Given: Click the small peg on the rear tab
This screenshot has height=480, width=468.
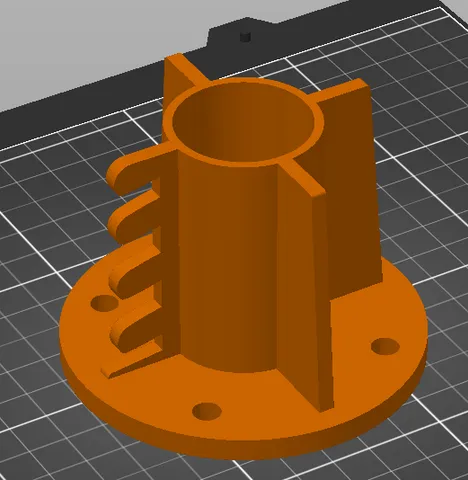Looking at the screenshot, I should pos(246,36).
